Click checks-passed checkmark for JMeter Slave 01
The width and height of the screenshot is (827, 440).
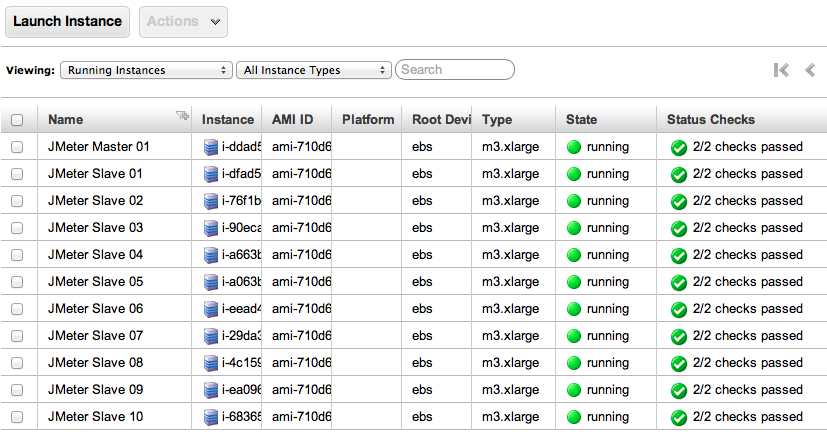pyautogui.click(x=679, y=175)
